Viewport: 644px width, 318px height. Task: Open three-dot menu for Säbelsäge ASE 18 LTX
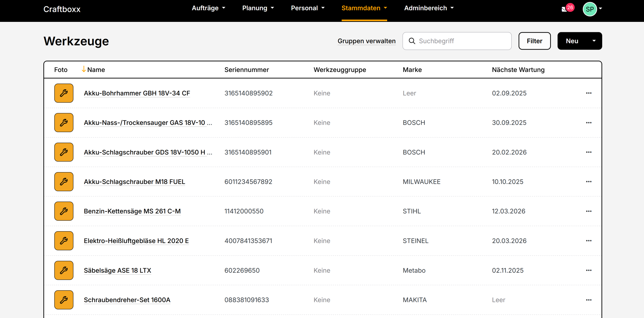pyautogui.click(x=589, y=270)
